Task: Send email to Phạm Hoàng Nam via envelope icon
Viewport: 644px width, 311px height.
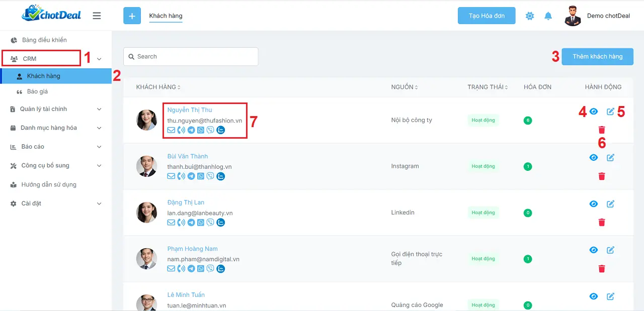Action: [171, 269]
